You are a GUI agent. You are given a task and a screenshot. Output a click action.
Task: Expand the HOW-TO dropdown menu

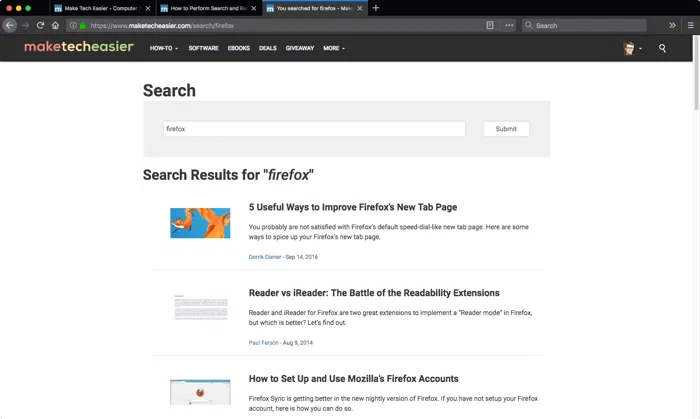164,48
